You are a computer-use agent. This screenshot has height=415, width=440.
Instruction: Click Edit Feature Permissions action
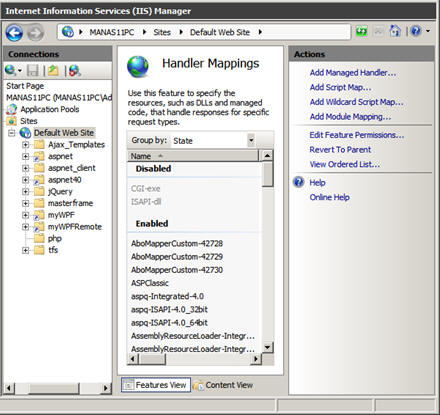point(357,135)
